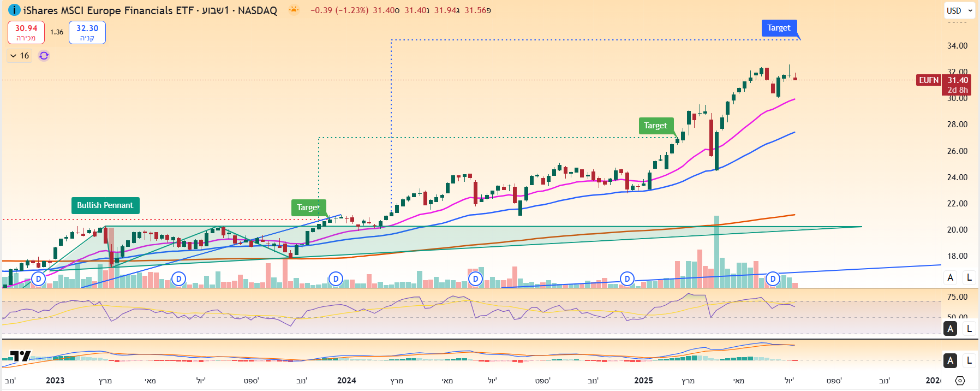Click the iShares MSCI Europe Financials ETF title
This screenshot has height=391, width=980.
(x=109, y=10)
